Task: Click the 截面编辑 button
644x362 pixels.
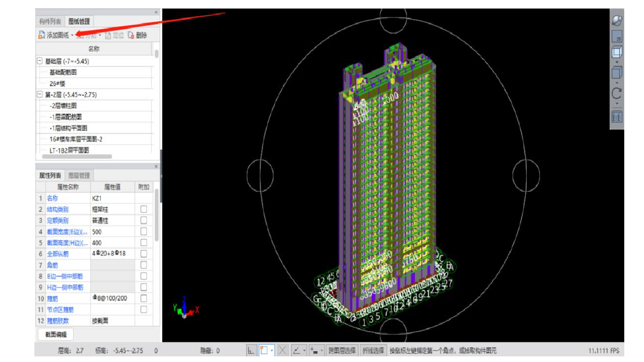Action: coord(56,334)
